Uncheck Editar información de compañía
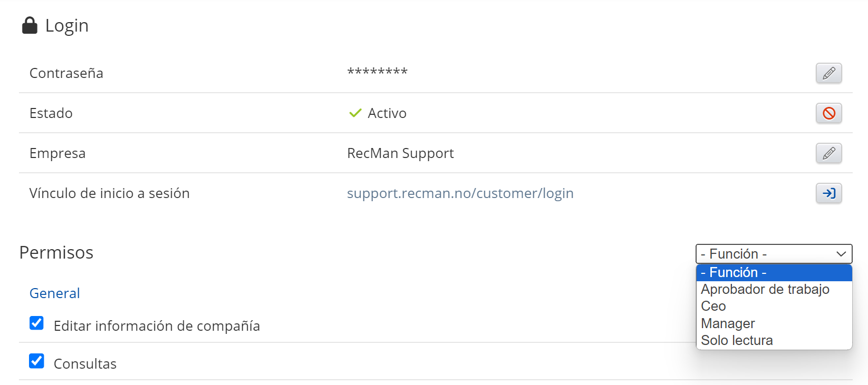868x385 pixels. tap(36, 323)
